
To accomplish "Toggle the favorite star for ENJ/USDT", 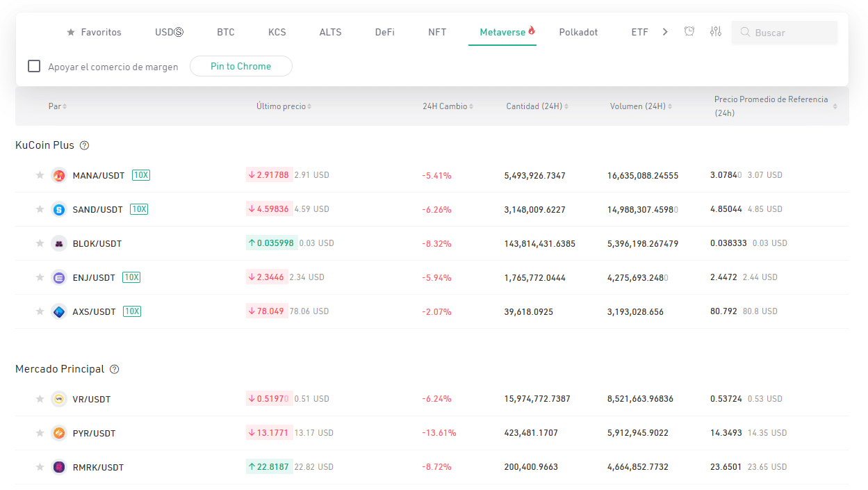I will click(40, 277).
